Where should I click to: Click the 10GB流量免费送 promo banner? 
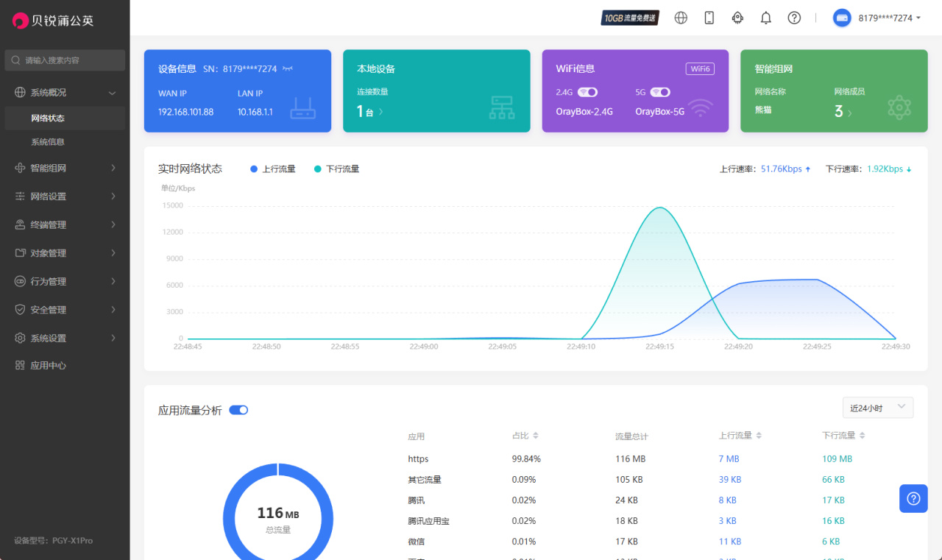point(630,18)
